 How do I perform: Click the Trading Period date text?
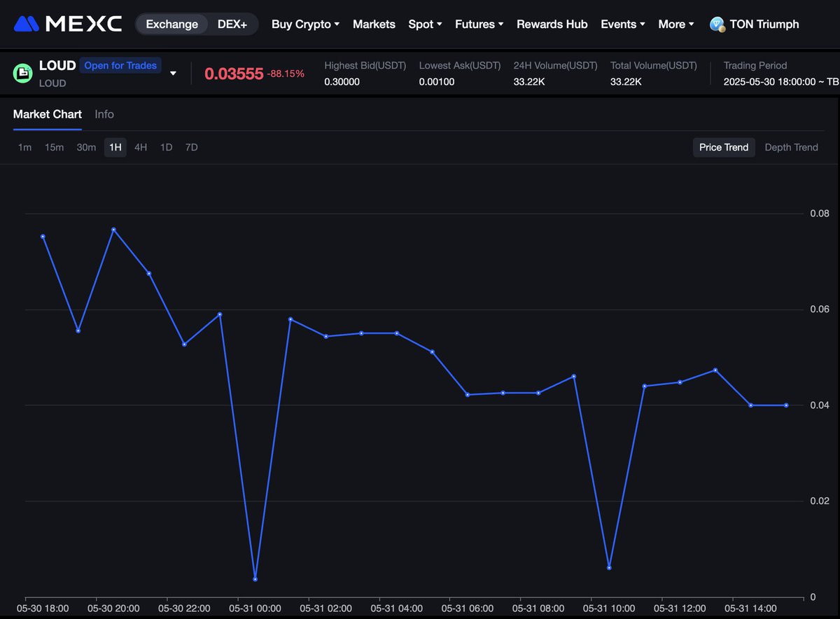781,82
